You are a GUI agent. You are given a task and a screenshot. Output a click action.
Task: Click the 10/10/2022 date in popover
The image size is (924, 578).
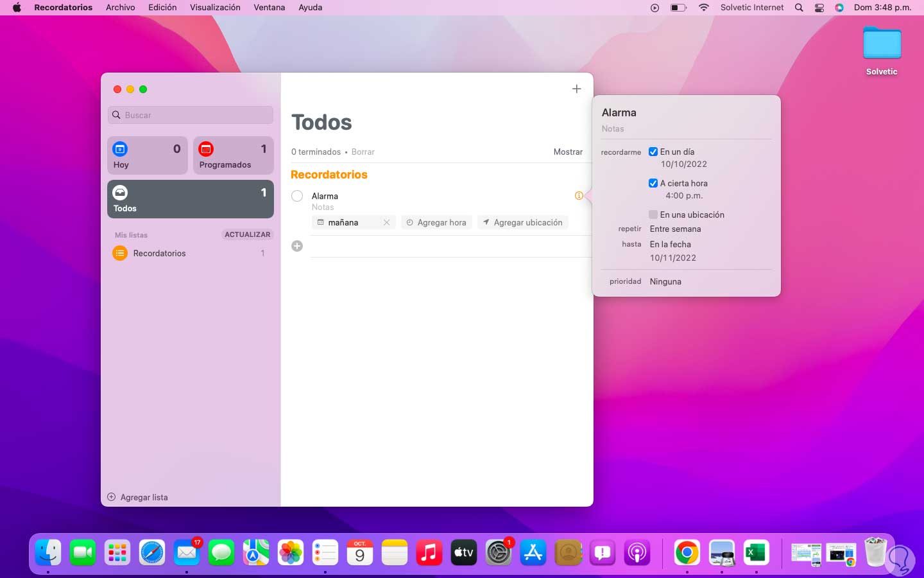pos(684,164)
